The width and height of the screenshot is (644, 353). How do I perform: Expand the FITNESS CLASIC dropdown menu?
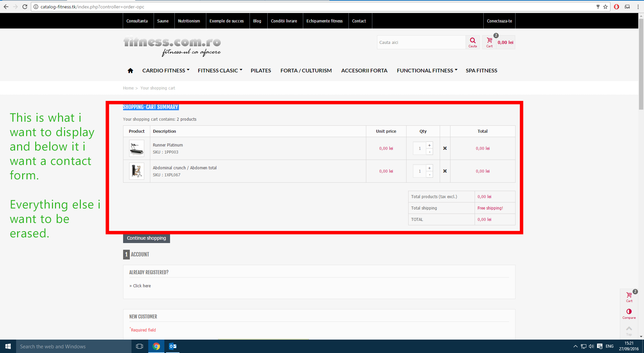pyautogui.click(x=220, y=70)
